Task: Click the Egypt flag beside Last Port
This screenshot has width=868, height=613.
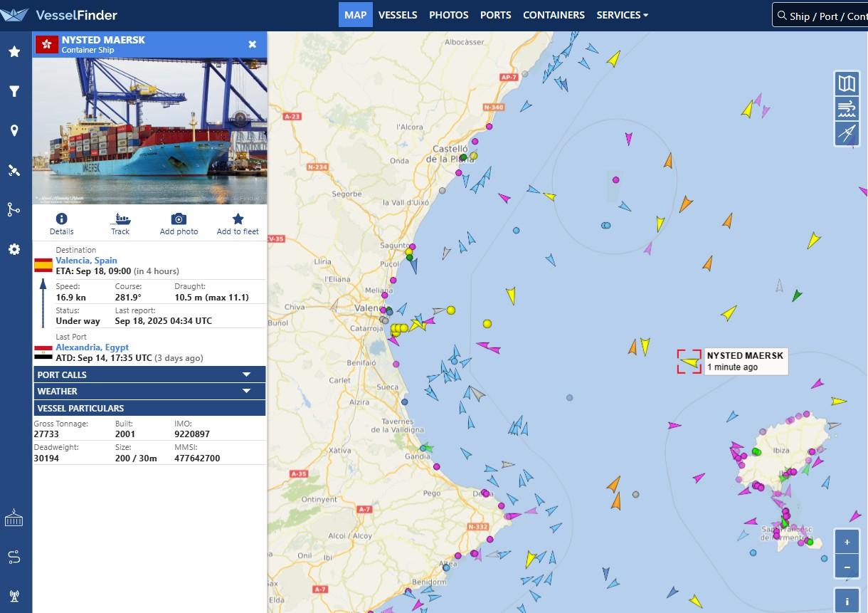Action: (x=43, y=352)
